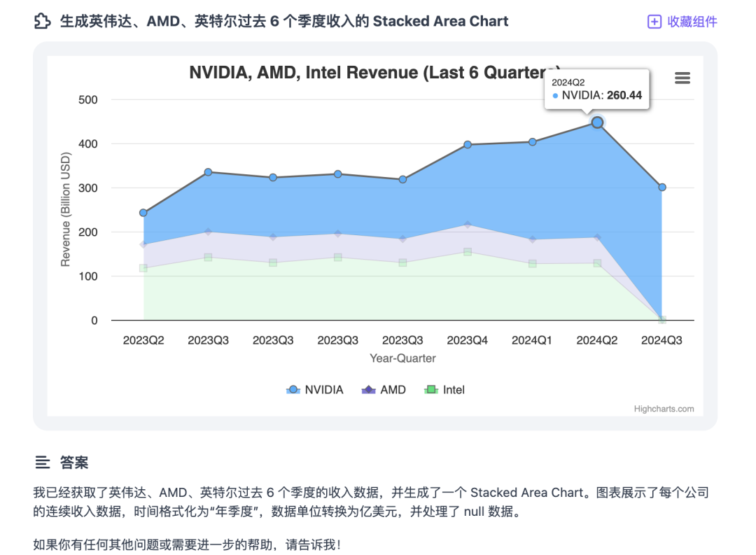756x555 pixels.
Task: Click the 收藏组件 button
Action: point(682,22)
